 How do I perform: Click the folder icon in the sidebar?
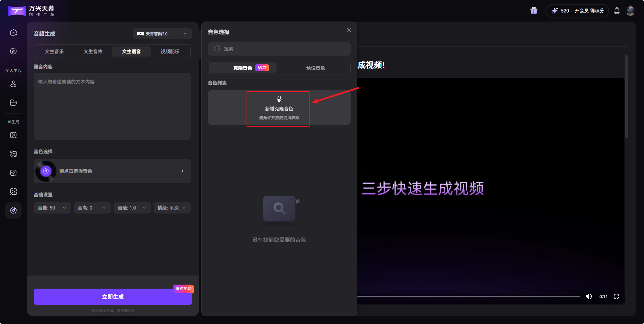point(13,103)
